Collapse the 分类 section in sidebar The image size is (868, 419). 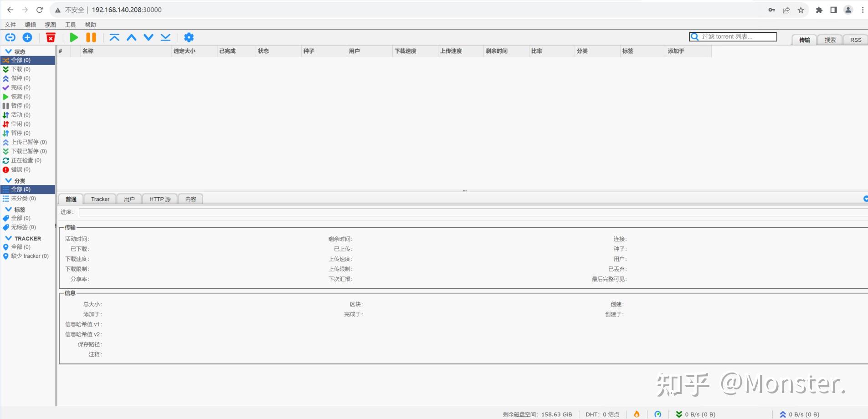[9, 180]
